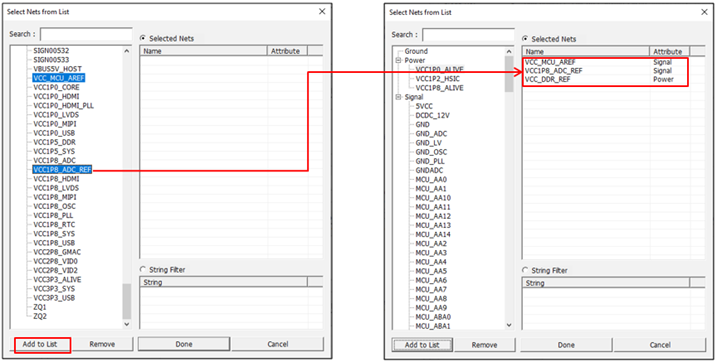Image resolution: width=717 pixels, height=362 pixels.
Task: Click Done button in left dialog
Action: 184,344
